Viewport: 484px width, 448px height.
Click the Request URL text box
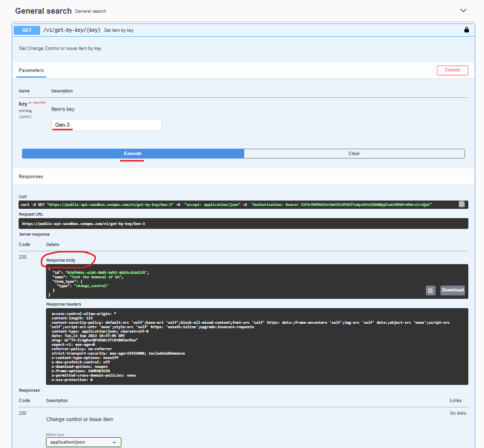(x=243, y=224)
